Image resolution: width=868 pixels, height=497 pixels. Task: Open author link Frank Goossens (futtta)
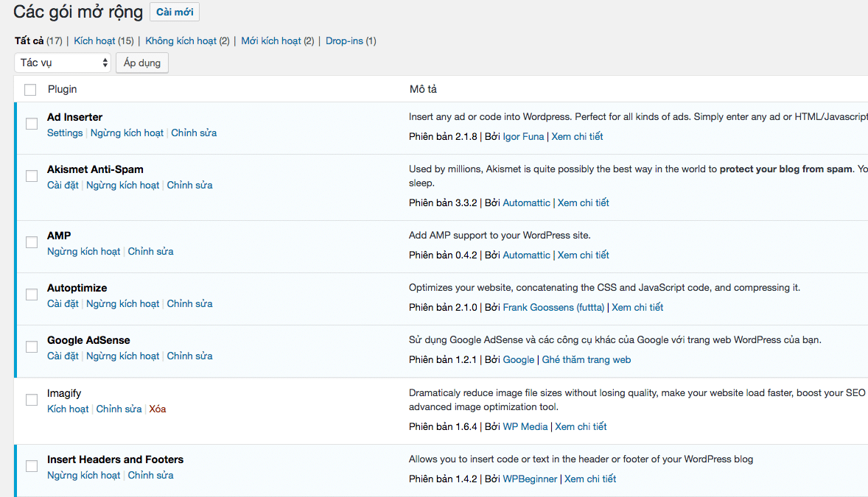tap(553, 308)
